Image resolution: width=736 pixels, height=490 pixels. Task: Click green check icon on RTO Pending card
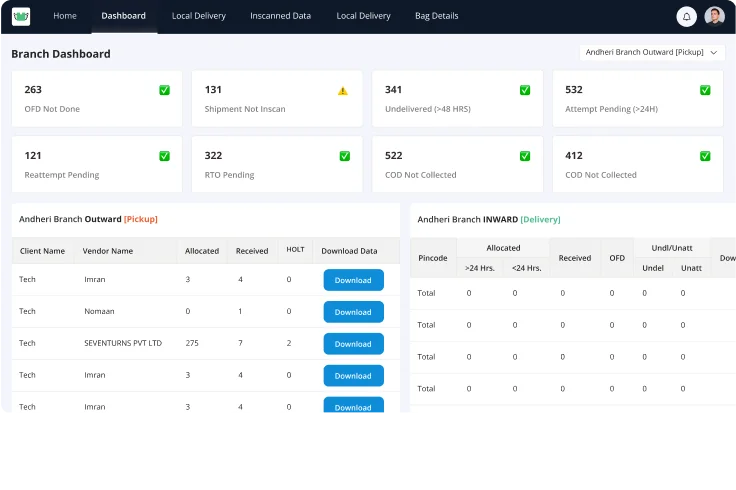point(344,156)
